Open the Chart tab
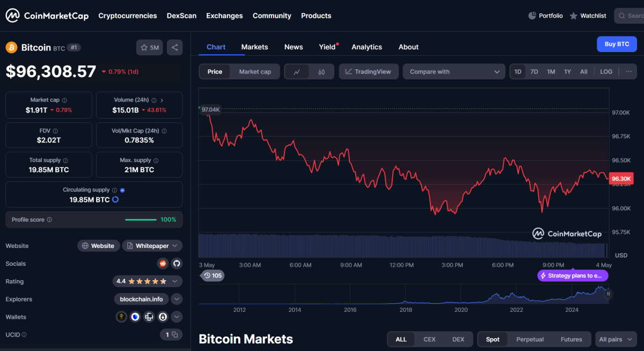Image resolution: width=644 pixels, height=351 pixels. click(216, 47)
